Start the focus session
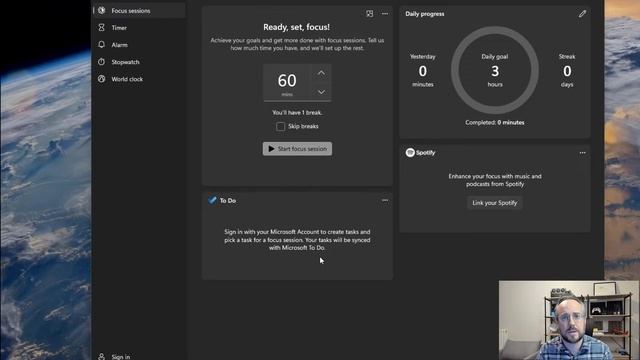The image size is (640, 360). [x=297, y=149]
